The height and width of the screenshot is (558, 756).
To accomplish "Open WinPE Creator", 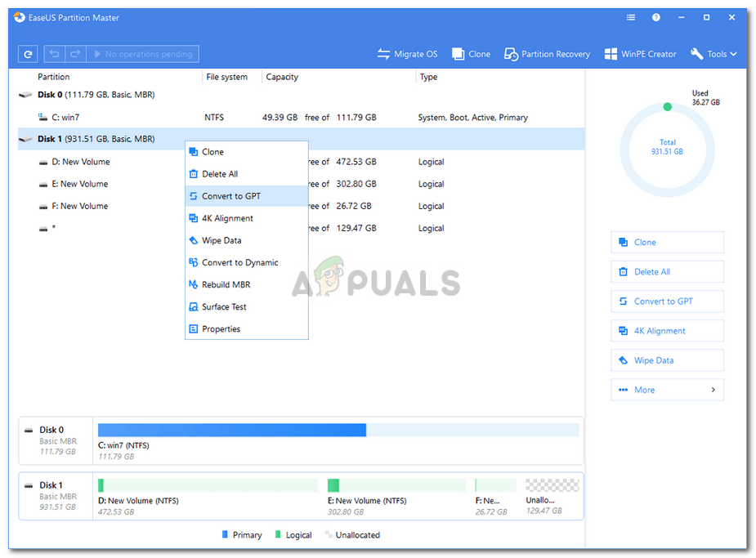I will point(640,54).
